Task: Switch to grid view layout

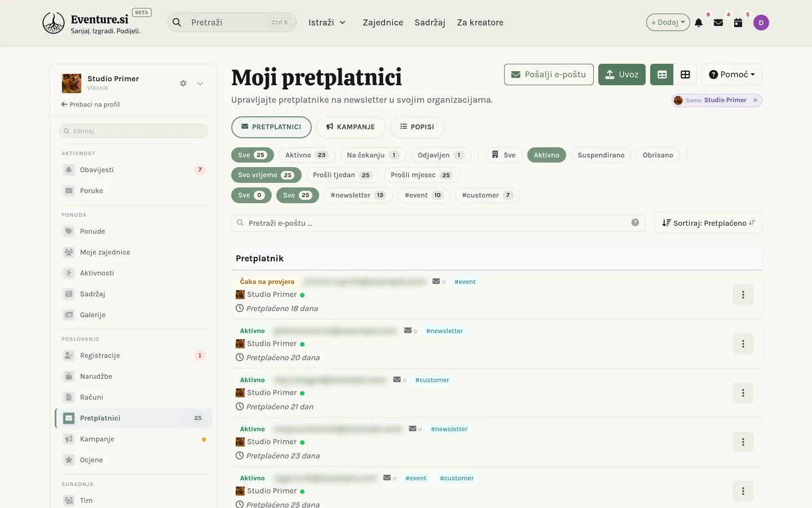Action: point(685,75)
